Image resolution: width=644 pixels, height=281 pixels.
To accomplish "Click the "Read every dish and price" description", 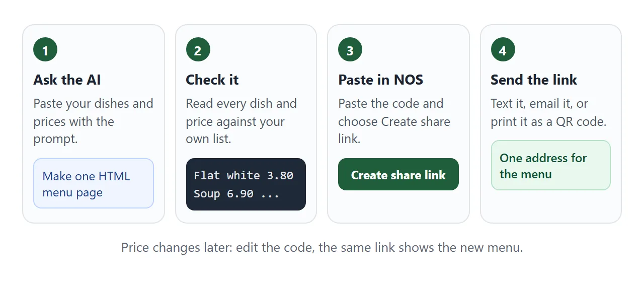I will point(242,121).
